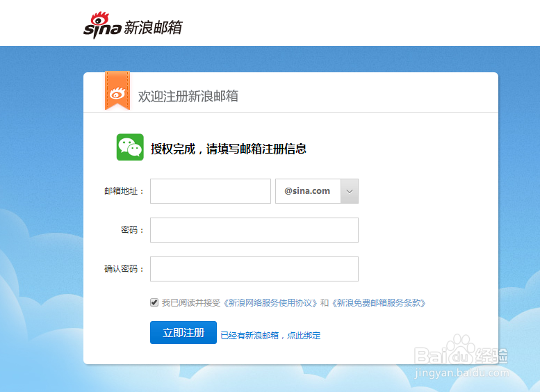Click the Sina Mail logo

133,25
